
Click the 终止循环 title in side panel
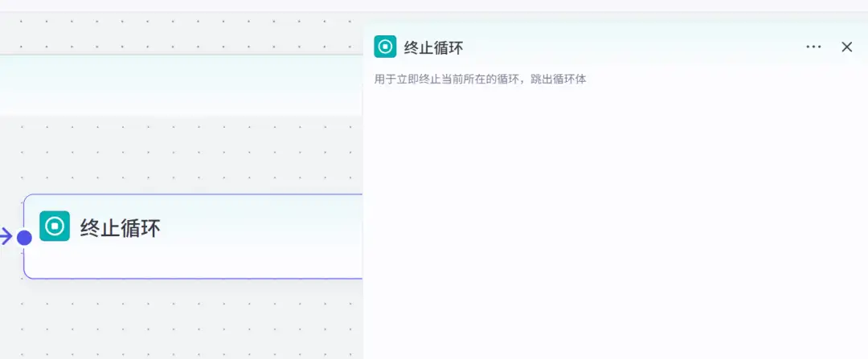point(433,47)
